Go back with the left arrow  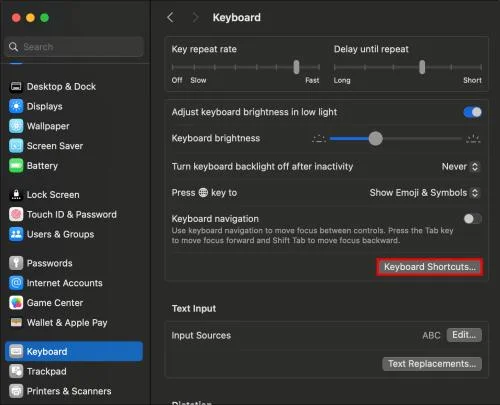pos(170,17)
